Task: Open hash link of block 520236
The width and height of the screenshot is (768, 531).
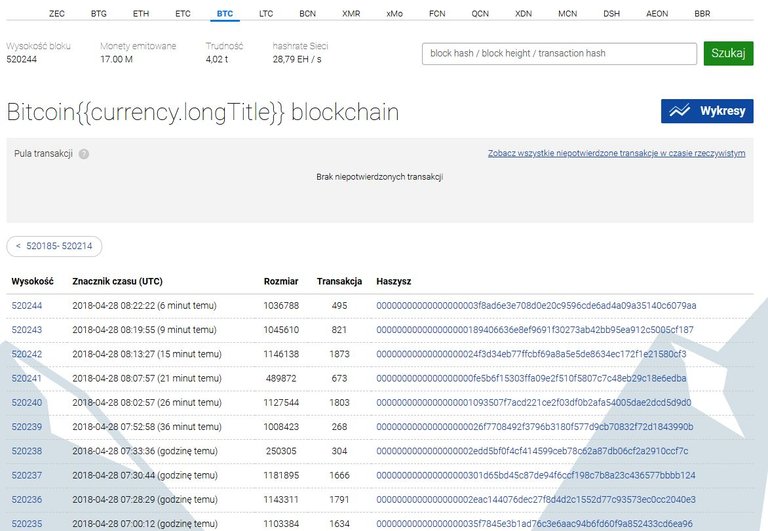Action: [536, 500]
